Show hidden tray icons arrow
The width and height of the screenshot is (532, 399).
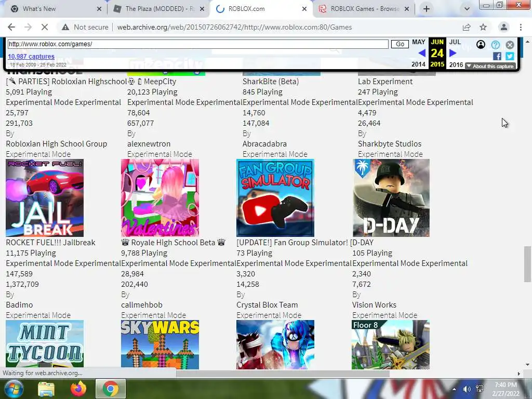454,389
